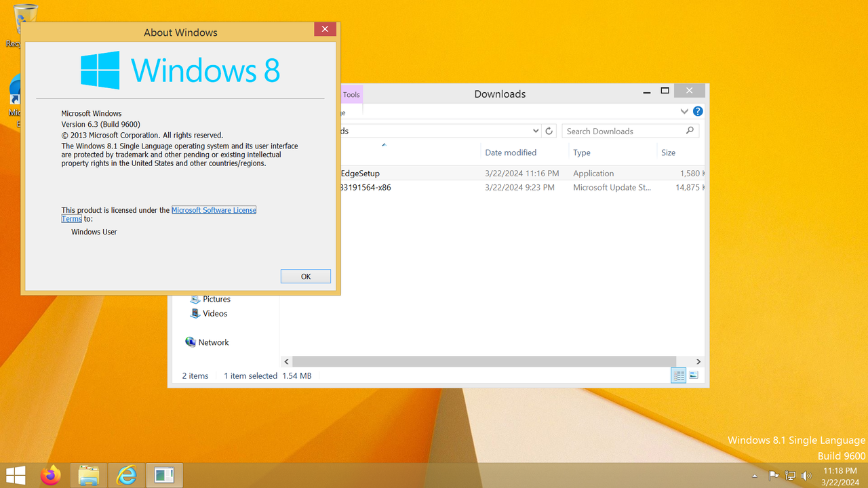Open the address bar dropdown arrow

[536, 130]
